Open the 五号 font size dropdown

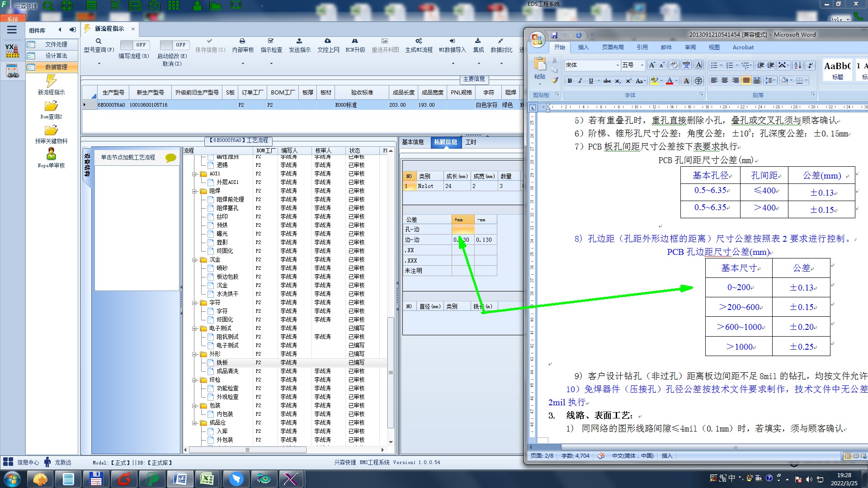642,66
